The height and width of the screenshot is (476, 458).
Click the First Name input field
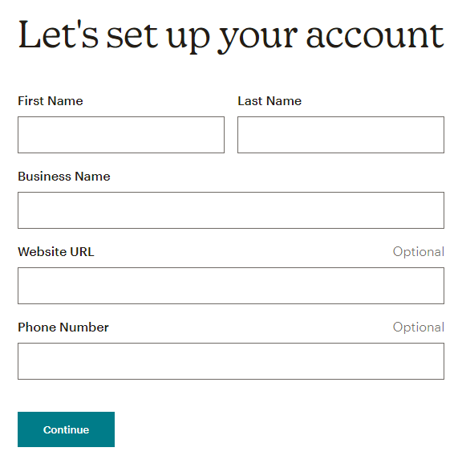[121, 135]
